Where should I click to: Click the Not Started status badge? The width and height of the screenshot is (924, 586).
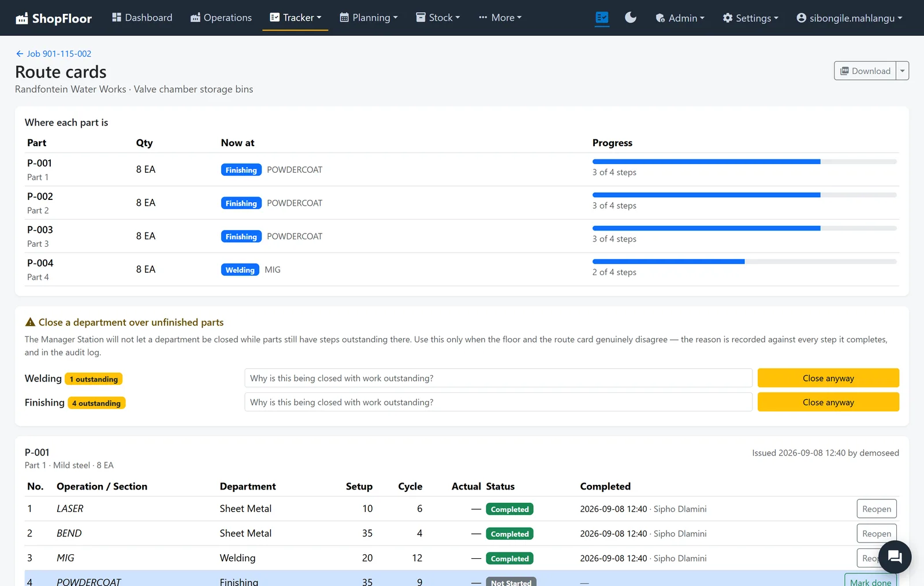tap(511, 583)
